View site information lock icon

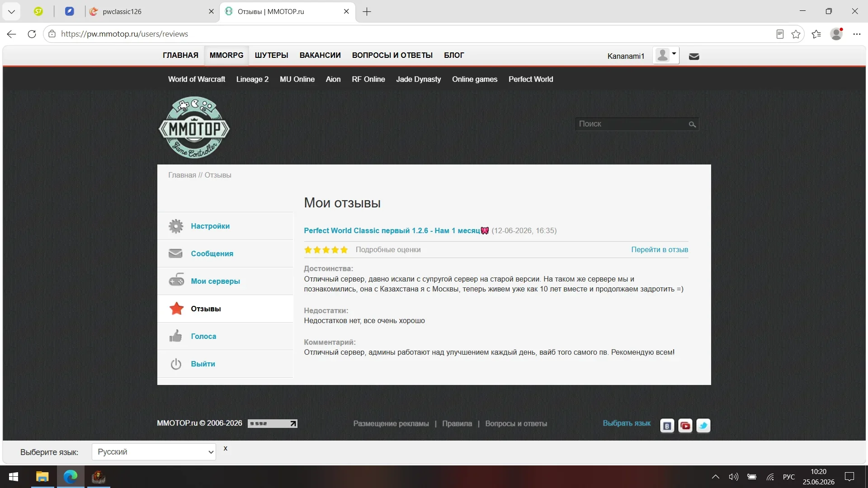point(52,34)
